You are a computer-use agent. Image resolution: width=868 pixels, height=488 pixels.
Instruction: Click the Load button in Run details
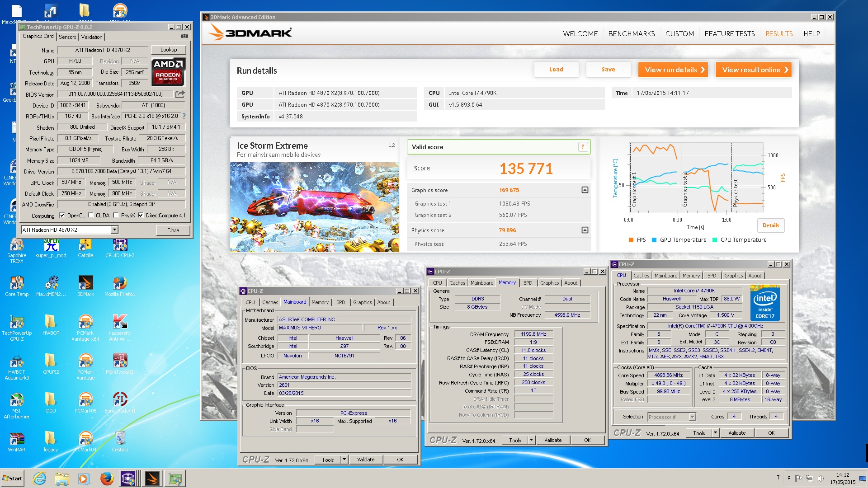click(556, 70)
